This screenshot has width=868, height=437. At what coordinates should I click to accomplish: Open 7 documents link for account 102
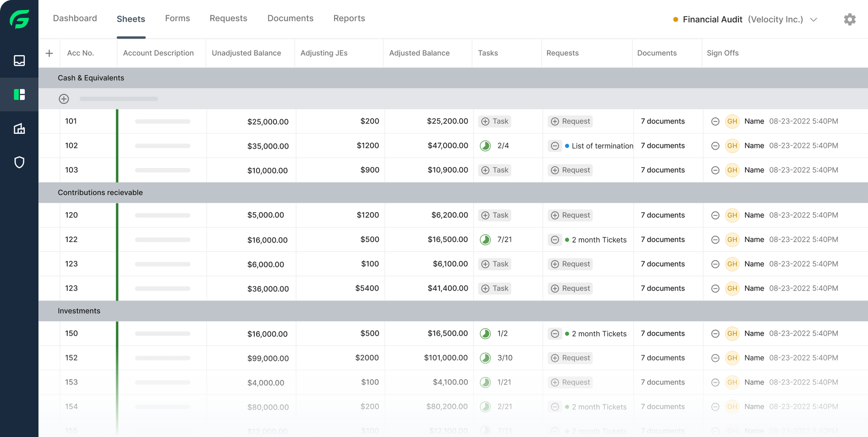click(663, 146)
